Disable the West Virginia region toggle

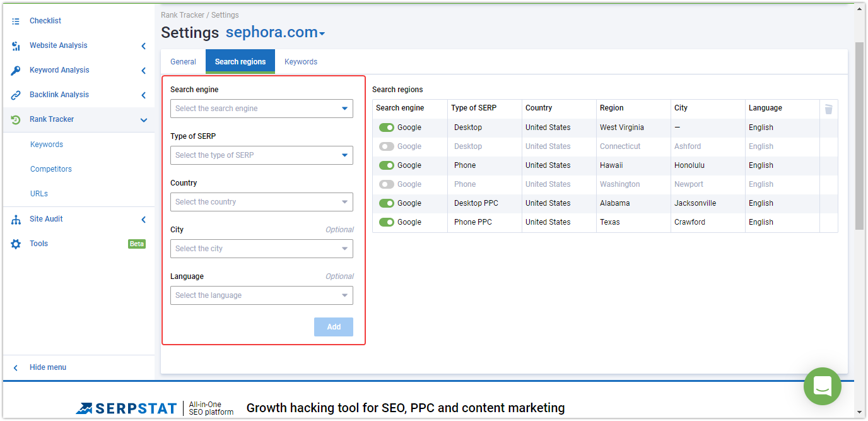pos(387,127)
